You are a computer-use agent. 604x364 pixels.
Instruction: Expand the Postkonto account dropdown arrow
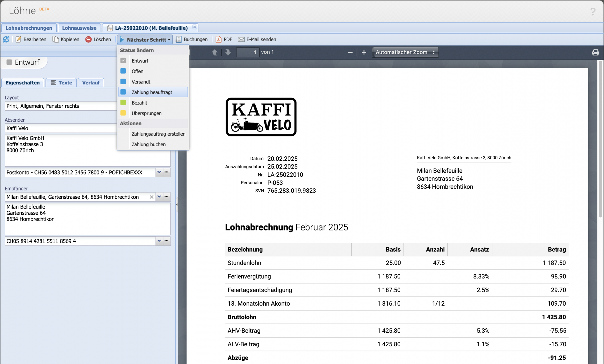pos(159,172)
